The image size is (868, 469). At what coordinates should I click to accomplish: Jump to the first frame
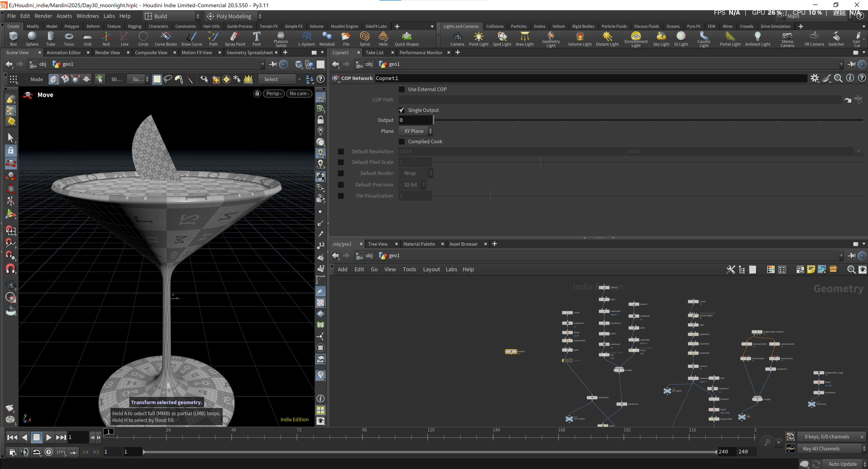[12, 437]
